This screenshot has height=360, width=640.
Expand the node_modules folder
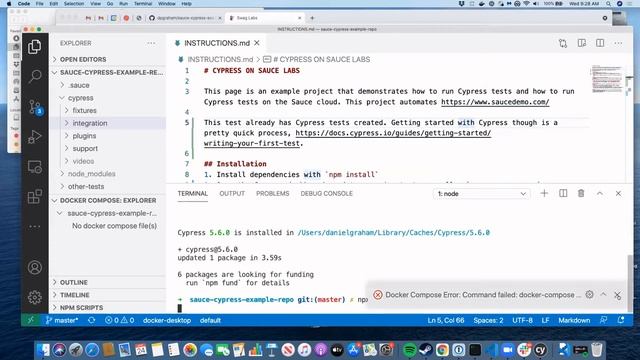coord(91,174)
